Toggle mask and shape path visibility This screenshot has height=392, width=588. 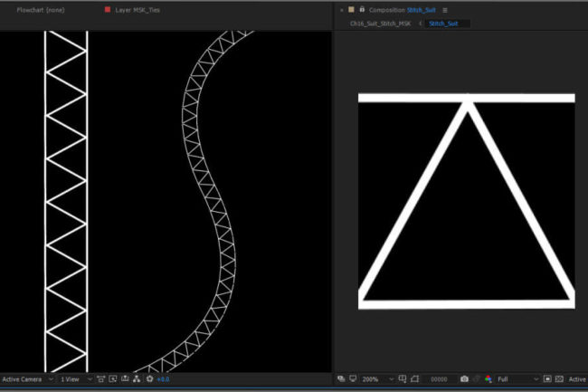414,378
